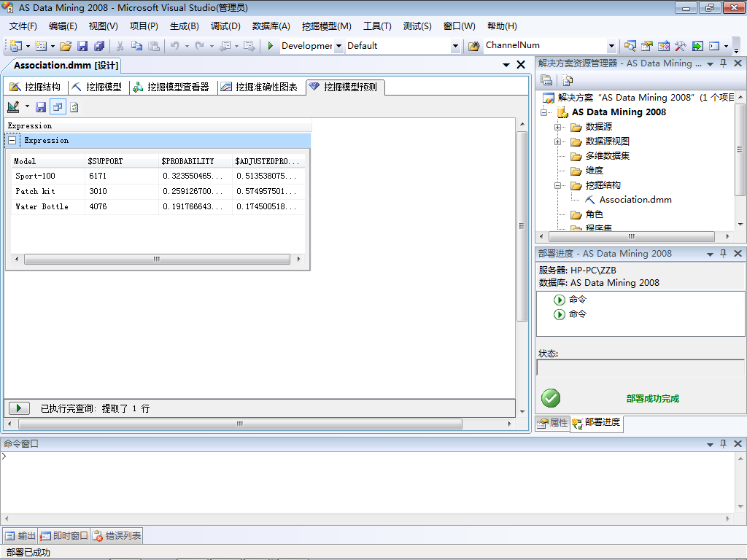
Task: Switch to the 属性 panel tab
Action: pos(553,422)
